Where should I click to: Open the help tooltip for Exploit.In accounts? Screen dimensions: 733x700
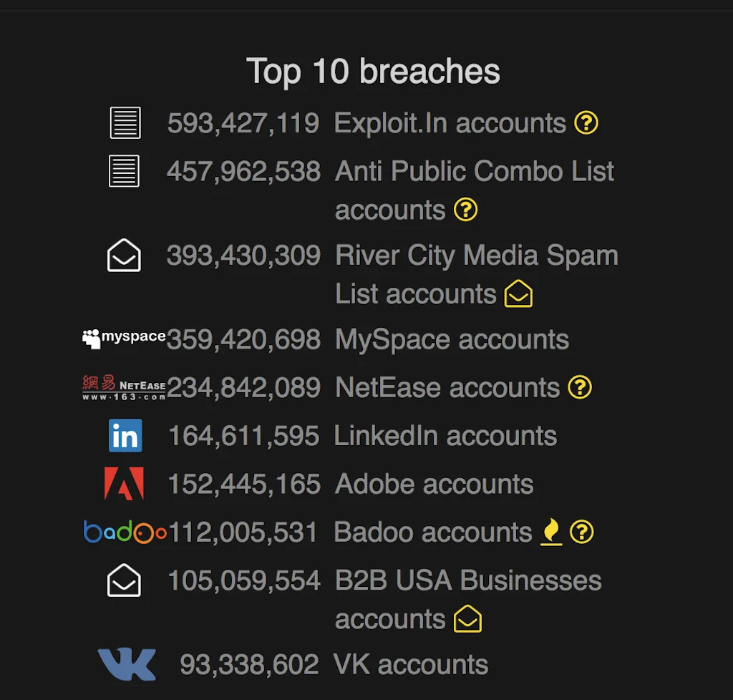click(586, 123)
